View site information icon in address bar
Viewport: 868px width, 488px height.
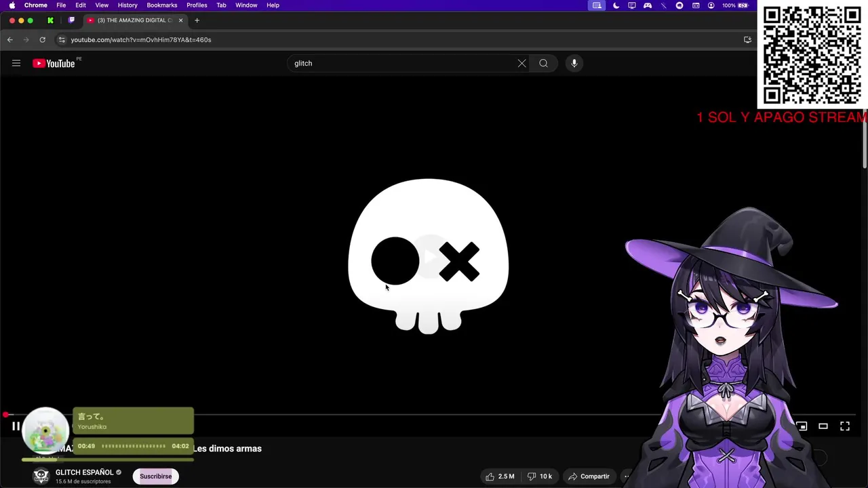pos(62,39)
